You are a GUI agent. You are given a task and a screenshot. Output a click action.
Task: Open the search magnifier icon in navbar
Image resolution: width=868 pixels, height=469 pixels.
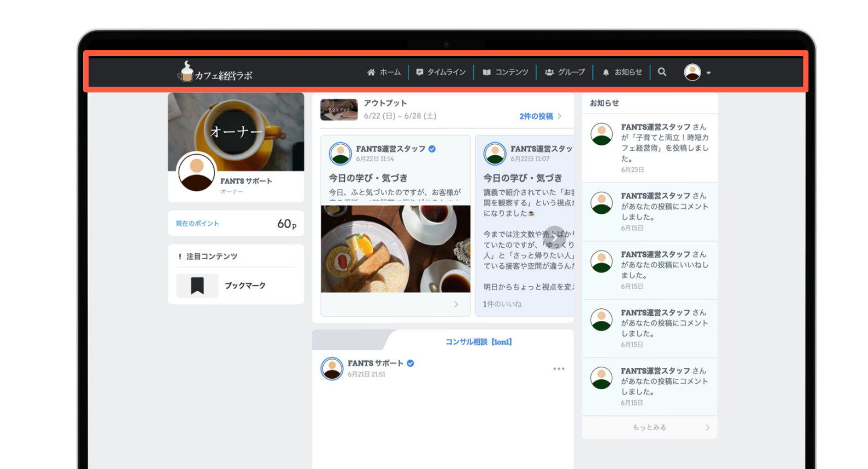coord(662,72)
